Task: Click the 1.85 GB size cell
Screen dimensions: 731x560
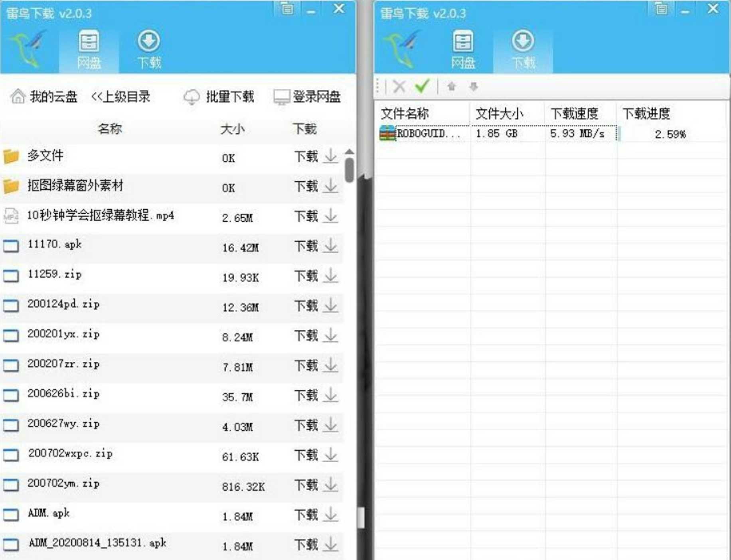Action: tap(496, 134)
